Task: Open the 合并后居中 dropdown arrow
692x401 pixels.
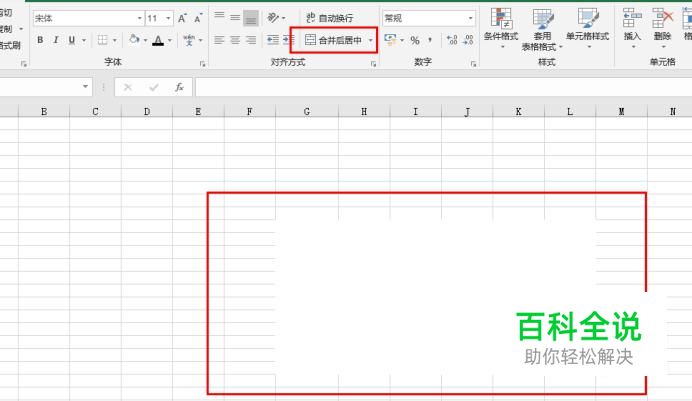Action: (x=371, y=41)
